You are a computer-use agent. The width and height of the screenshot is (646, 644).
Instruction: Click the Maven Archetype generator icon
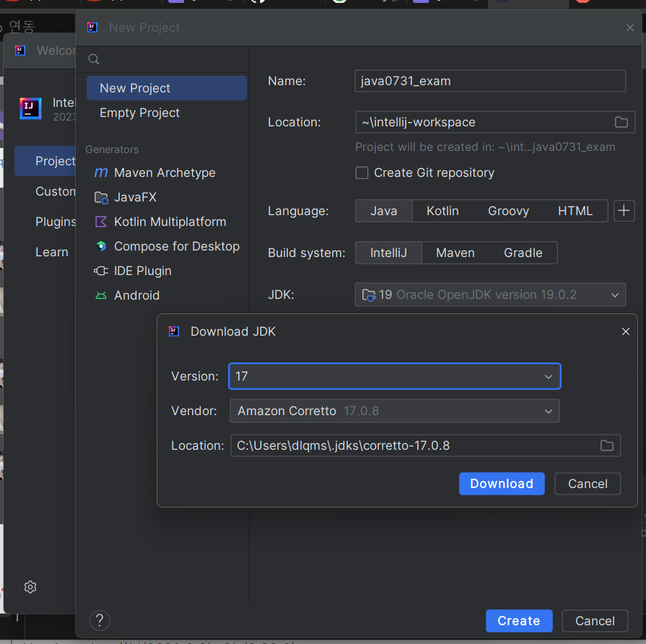click(101, 173)
